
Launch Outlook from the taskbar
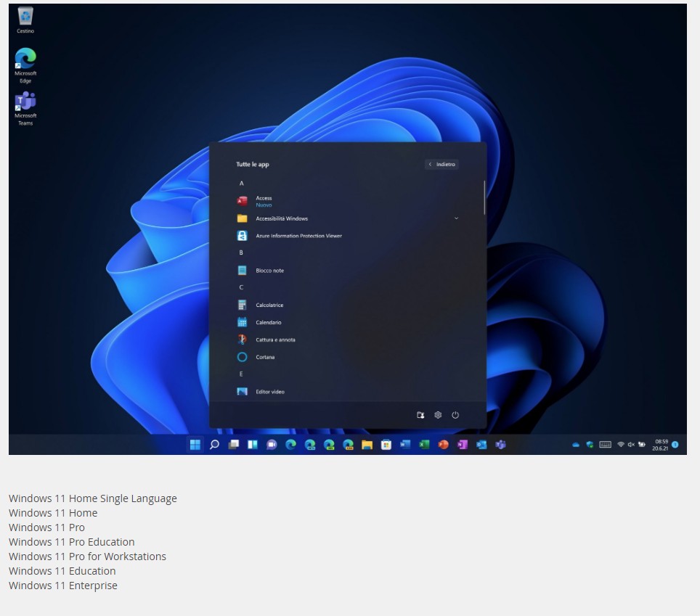click(x=481, y=445)
